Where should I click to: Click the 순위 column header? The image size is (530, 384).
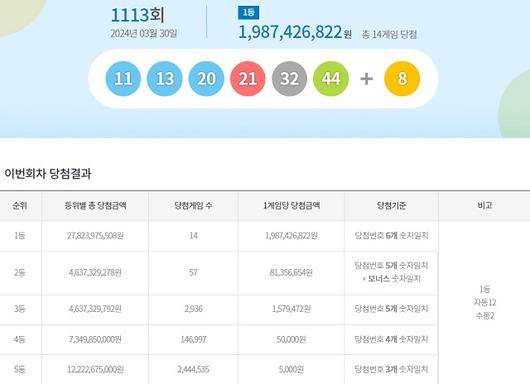coord(20,206)
